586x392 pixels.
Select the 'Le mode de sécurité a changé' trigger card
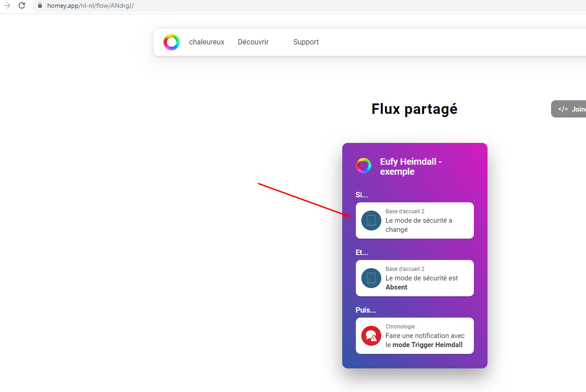[x=415, y=220]
